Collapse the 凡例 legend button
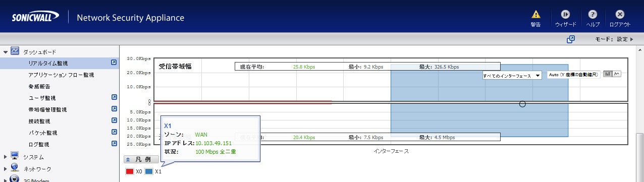 point(141,159)
